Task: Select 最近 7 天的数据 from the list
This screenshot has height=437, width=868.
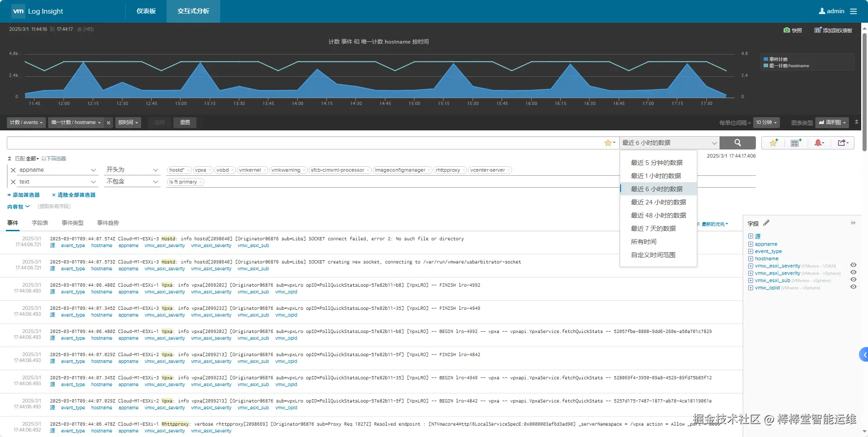Action: tap(658, 228)
